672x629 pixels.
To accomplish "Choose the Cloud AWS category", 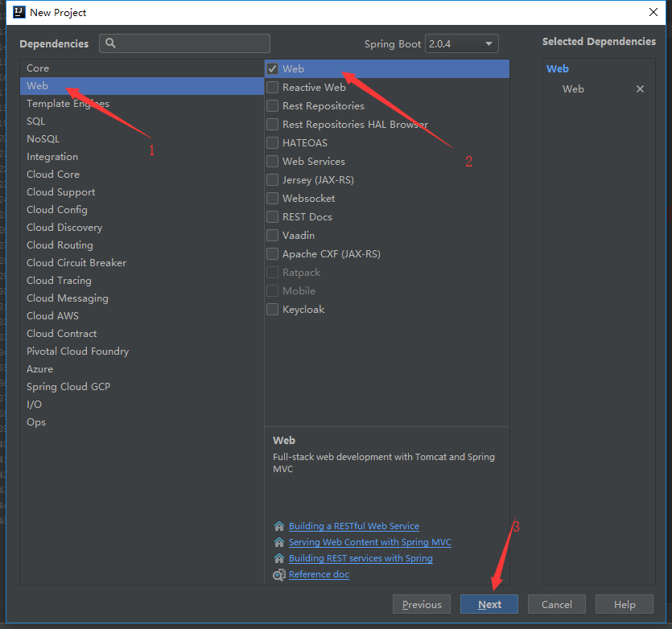I will coord(142,316).
